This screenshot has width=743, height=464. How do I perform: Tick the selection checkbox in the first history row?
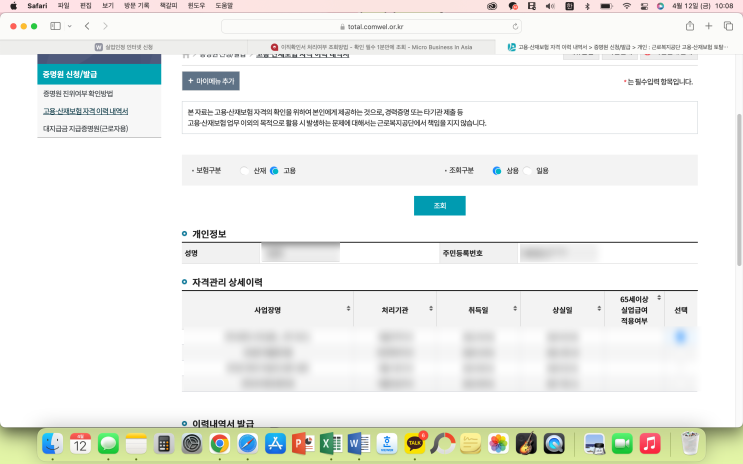click(680, 337)
